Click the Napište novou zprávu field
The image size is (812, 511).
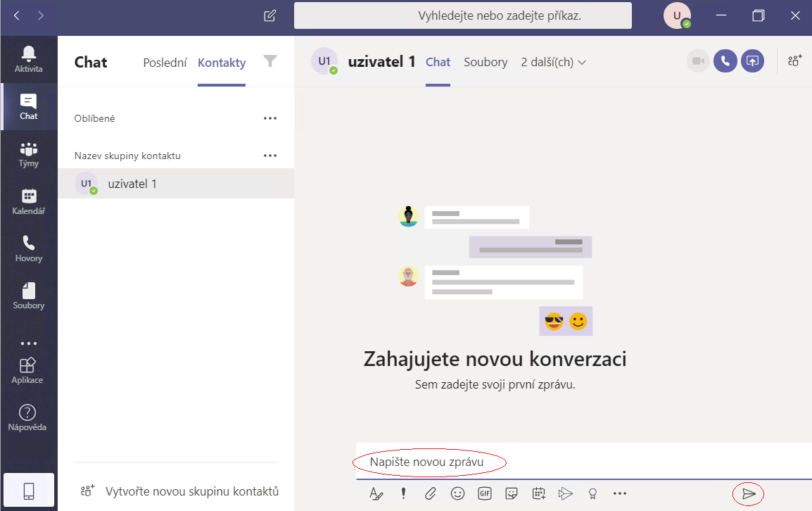584,461
